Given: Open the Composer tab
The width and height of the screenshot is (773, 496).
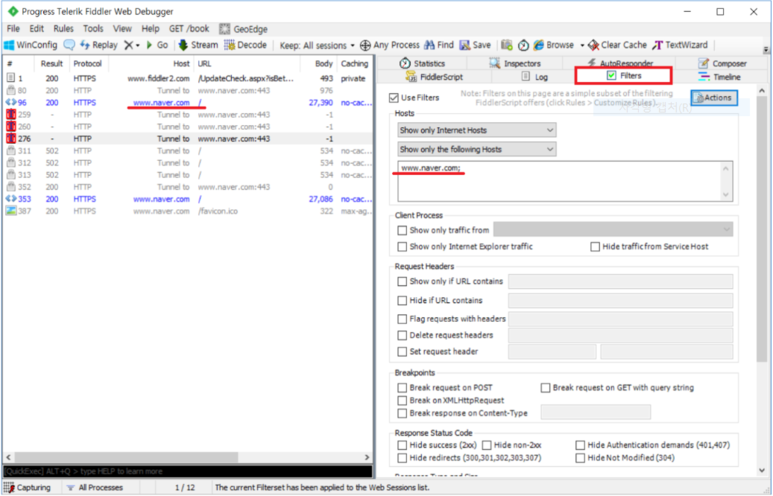Looking at the screenshot, I should point(722,63).
